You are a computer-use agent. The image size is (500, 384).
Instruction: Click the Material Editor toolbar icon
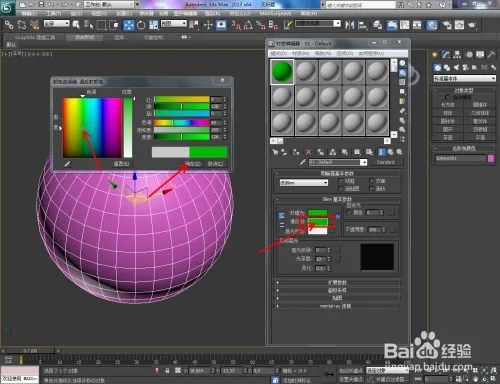(x=432, y=25)
